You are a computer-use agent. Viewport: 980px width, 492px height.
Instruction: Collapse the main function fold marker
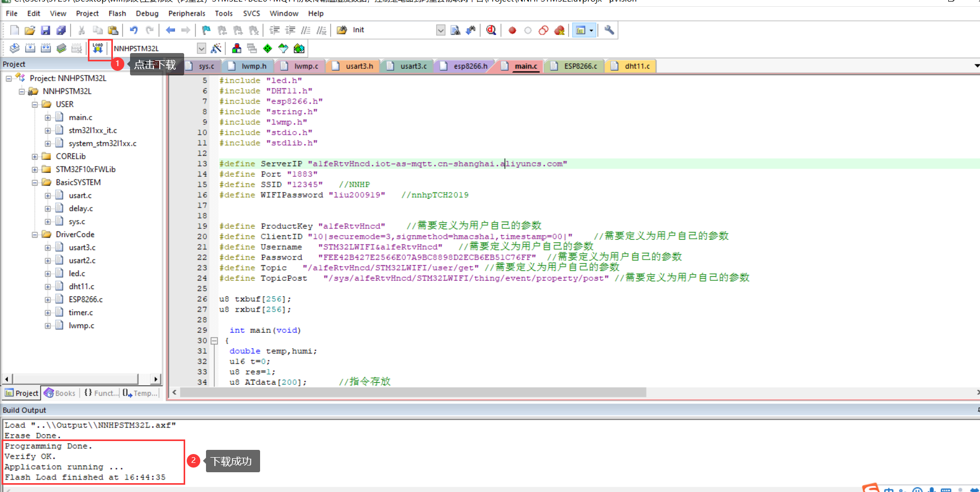click(214, 341)
